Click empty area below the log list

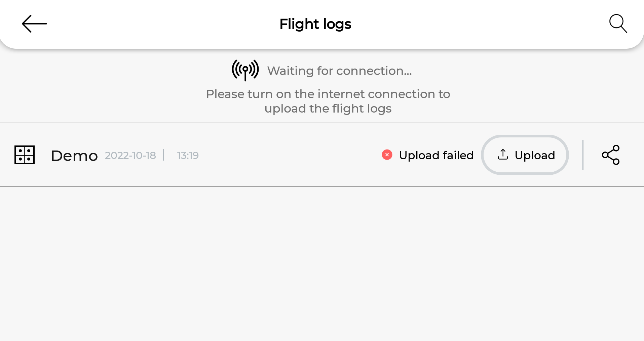322,264
